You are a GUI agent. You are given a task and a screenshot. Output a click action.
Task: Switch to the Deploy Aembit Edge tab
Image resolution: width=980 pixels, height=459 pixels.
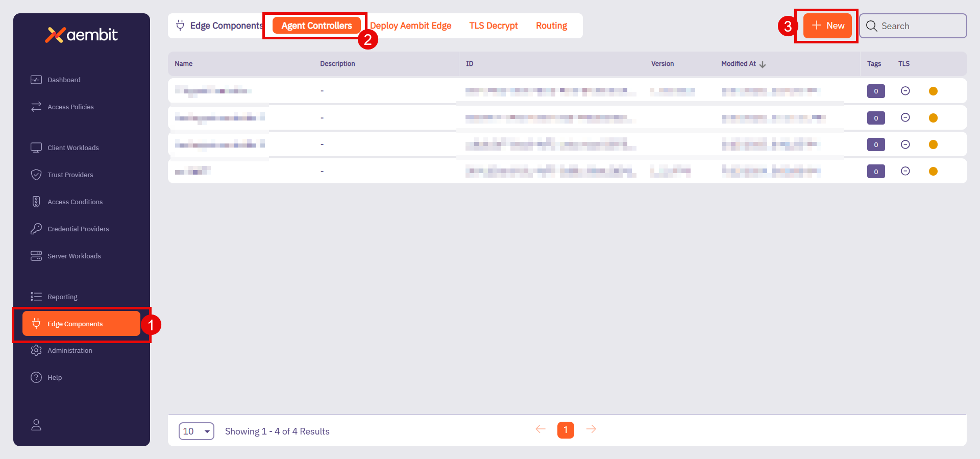tap(410, 26)
